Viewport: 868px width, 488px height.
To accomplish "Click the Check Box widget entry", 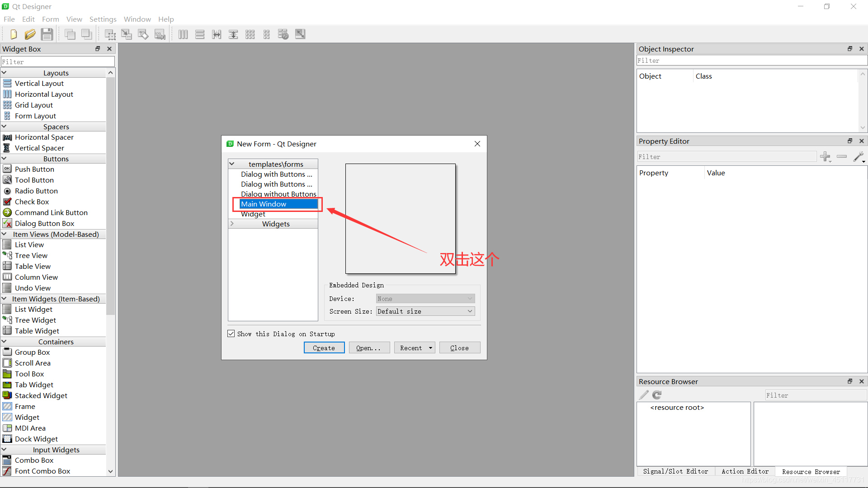I will coord(32,202).
